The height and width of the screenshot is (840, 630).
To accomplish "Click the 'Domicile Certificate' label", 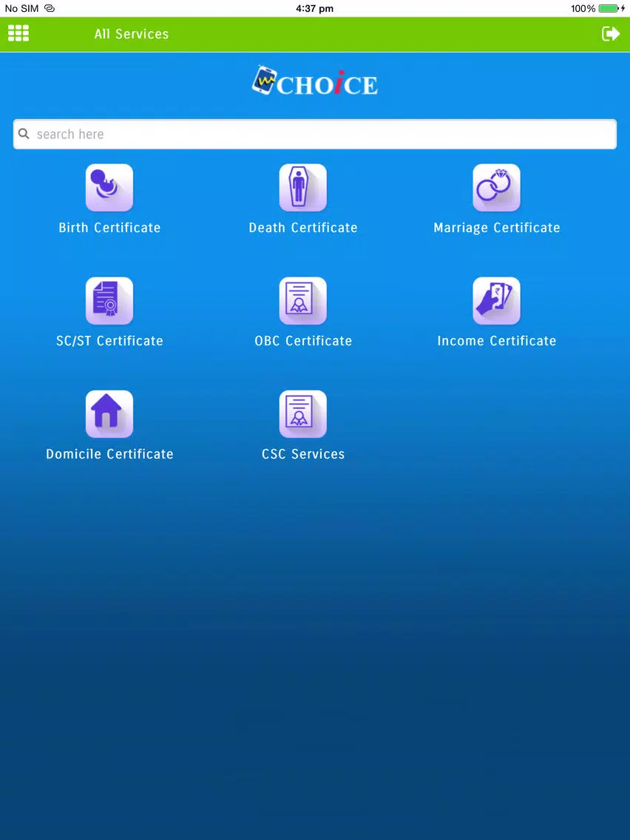I will click(109, 454).
